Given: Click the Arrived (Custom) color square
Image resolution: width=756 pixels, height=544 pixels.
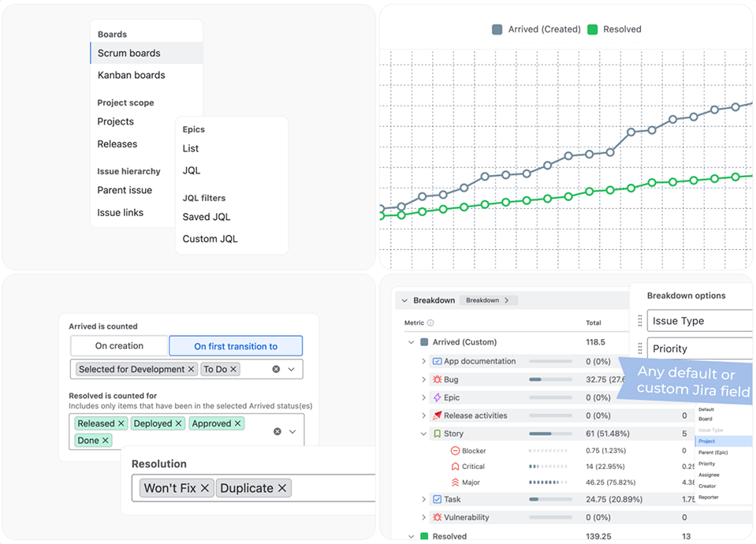Looking at the screenshot, I should tap(424, 342).
